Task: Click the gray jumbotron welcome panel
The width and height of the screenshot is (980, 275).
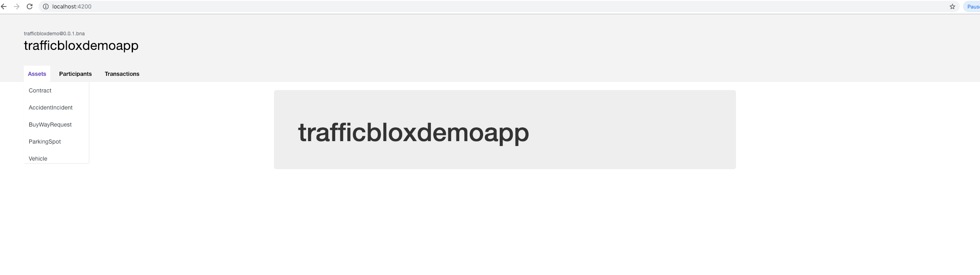Action: point(505,129)
